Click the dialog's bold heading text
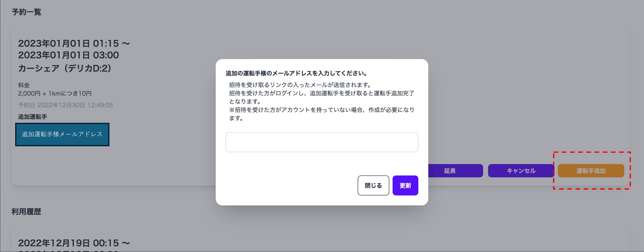 tap(297, 73)
